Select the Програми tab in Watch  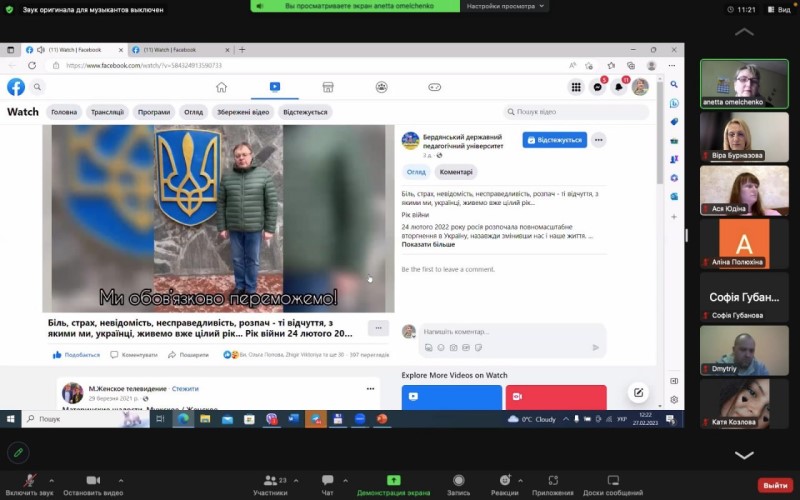coord(154,112)
